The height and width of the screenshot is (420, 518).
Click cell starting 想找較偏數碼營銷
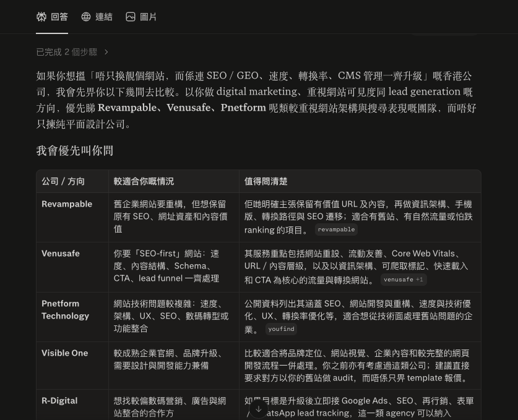pyautogui.click(x=174, y=405)
